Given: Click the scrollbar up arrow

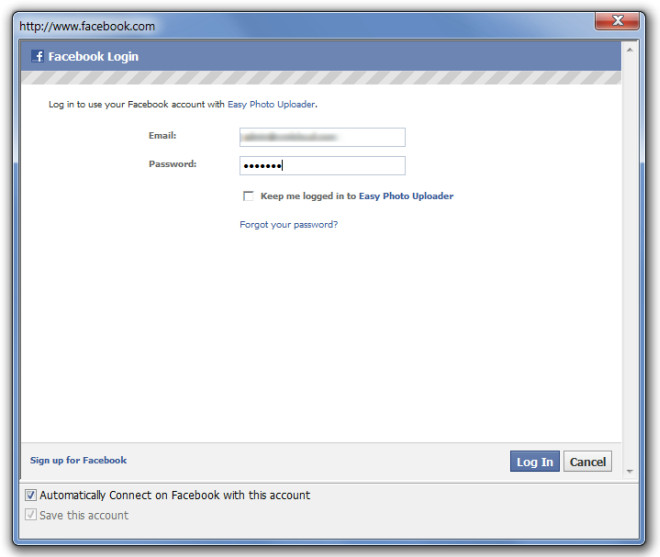Looking at the screenshot, I should pos(630,50).
